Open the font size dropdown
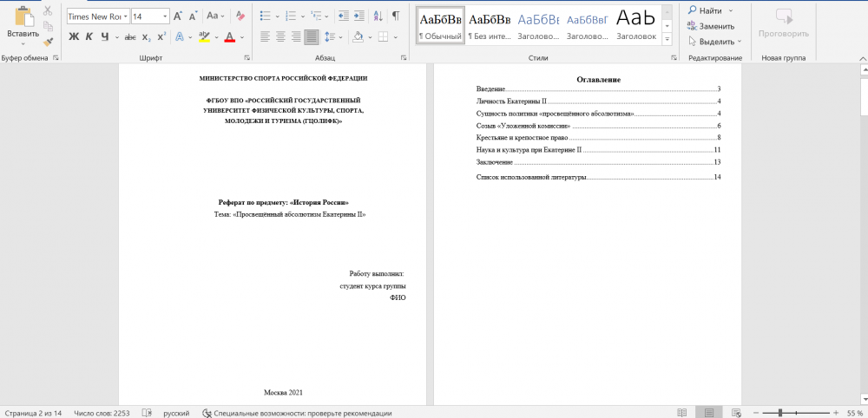 [x=164, y=16]
